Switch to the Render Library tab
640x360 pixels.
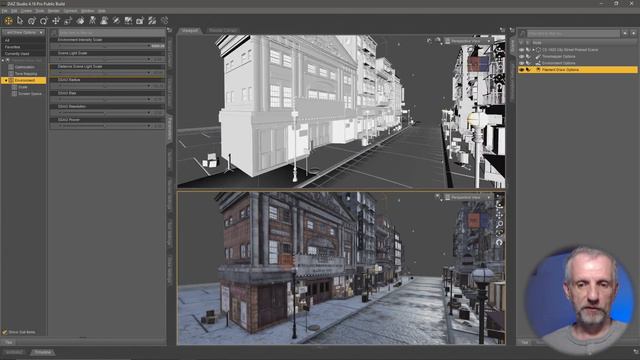(222, 30)
